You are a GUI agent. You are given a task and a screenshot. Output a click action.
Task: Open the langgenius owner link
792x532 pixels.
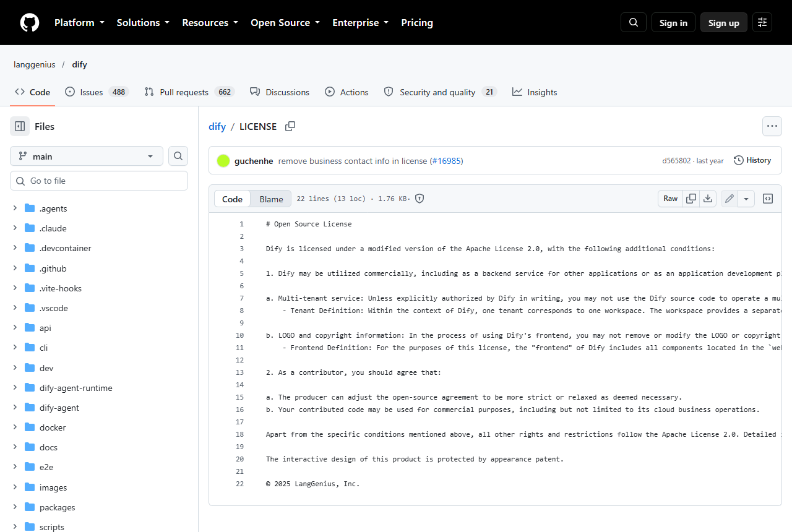pyautogui.click(x=35, y=64)
